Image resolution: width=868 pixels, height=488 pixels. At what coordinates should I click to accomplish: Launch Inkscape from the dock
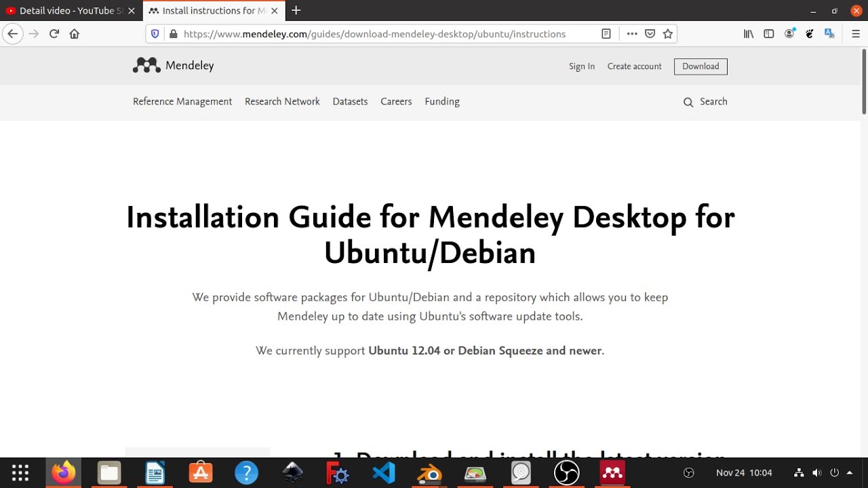click(292, 473)
